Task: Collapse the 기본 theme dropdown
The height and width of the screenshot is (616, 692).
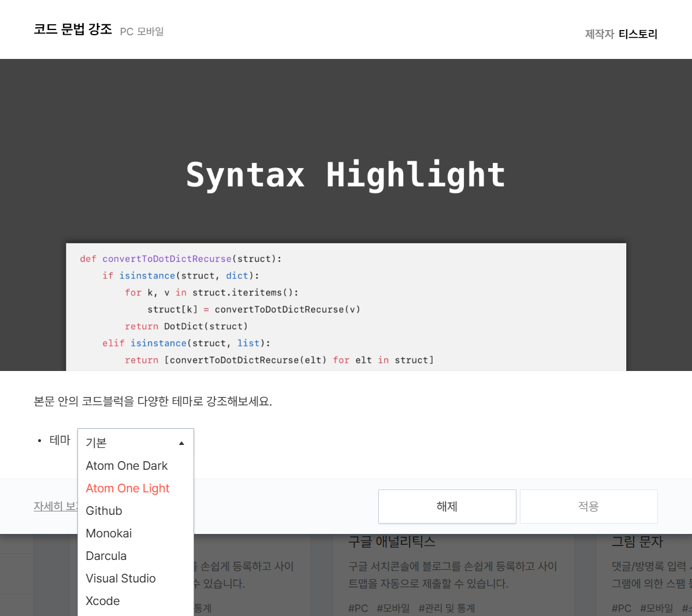Action: tap(136, 443)
